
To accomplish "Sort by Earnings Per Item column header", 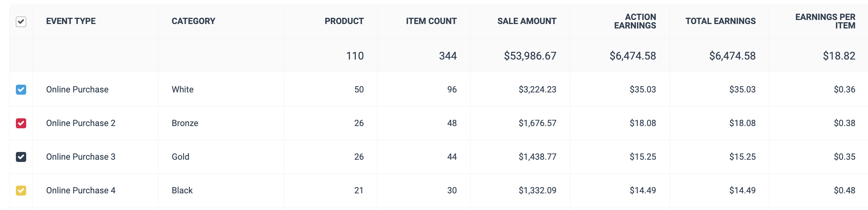I will tap(825, 21).
